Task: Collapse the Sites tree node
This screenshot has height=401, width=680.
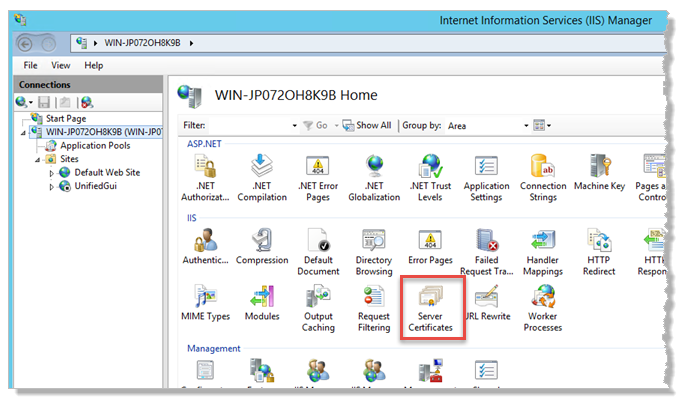Action: (x=38, y=160)
